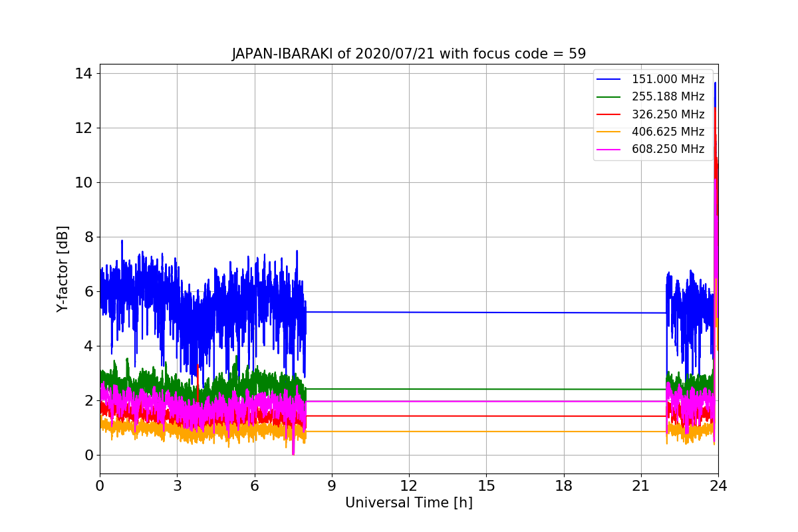This screenshot has height=532, width=798.
Task: Click the orange line swatch in legend
Action: click(608, 132)
